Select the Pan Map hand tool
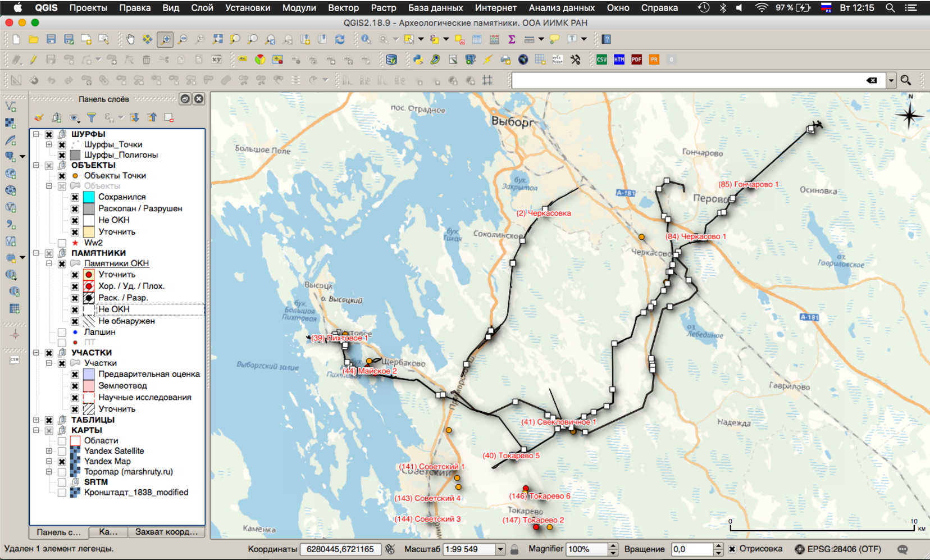Viewport: 930px width, 560px height. pos(130,39)
